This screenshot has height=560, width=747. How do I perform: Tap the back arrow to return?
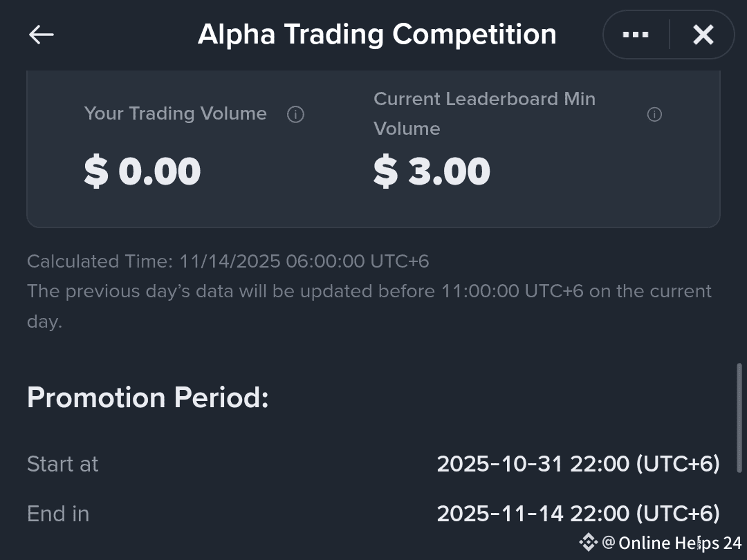41,35
